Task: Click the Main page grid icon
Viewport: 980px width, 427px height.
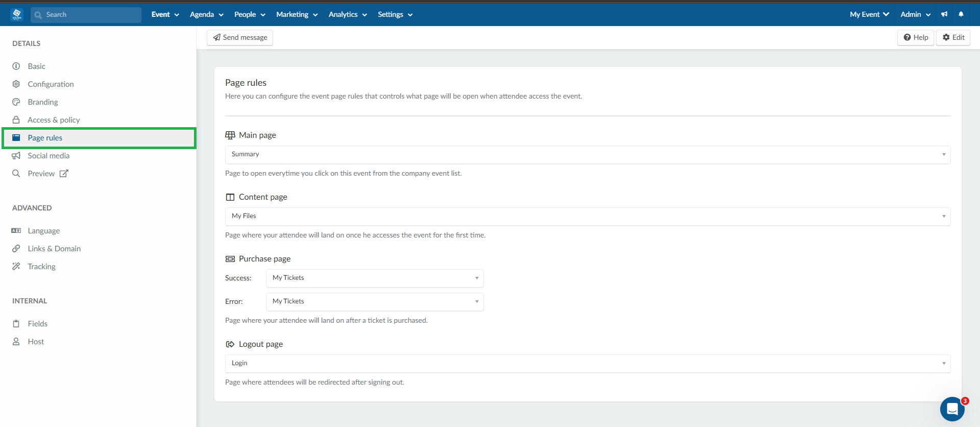Action: point(230,135)
